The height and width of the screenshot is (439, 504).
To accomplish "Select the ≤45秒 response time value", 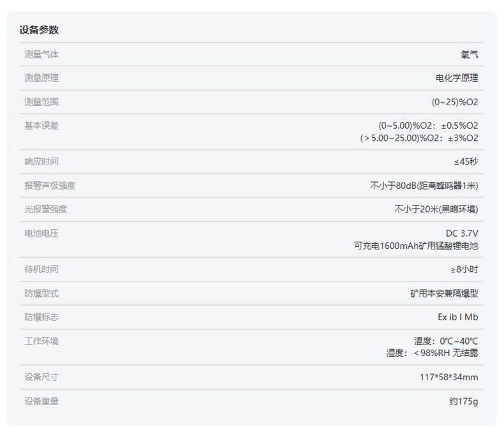I will [x=466, y=161].
